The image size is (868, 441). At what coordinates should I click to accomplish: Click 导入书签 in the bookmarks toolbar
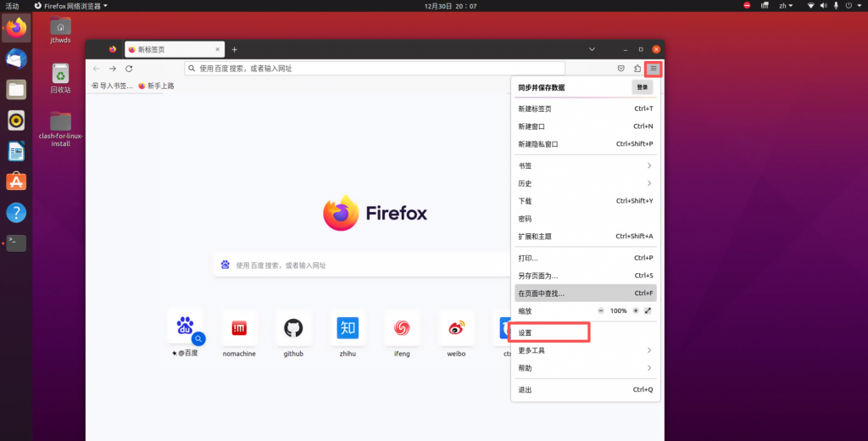click(112, 86)
